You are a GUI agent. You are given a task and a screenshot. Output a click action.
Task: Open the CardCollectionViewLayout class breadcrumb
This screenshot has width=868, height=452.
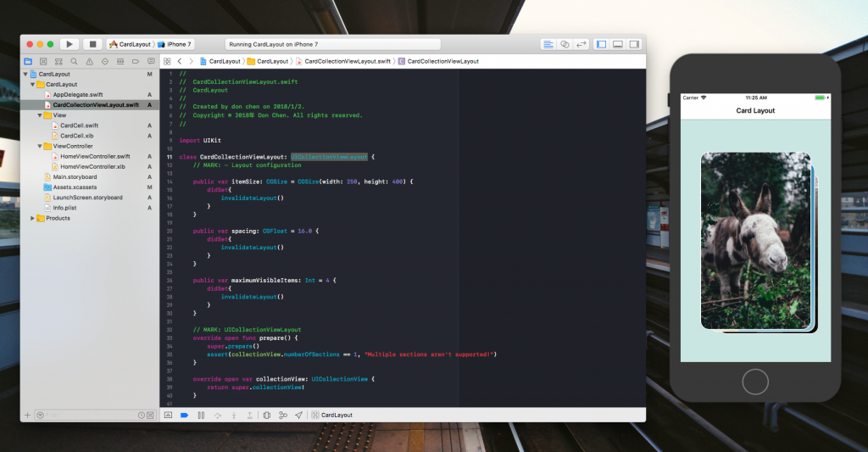(438, 62)
